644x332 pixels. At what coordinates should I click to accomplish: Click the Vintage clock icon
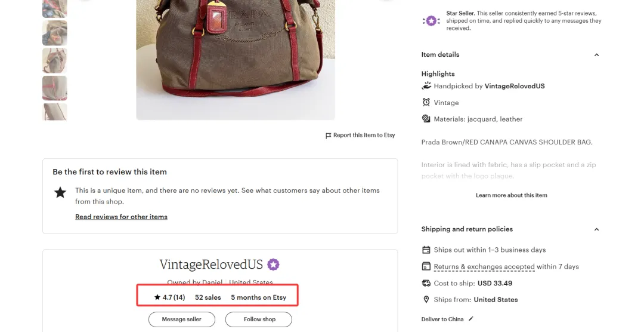[426, 103]
